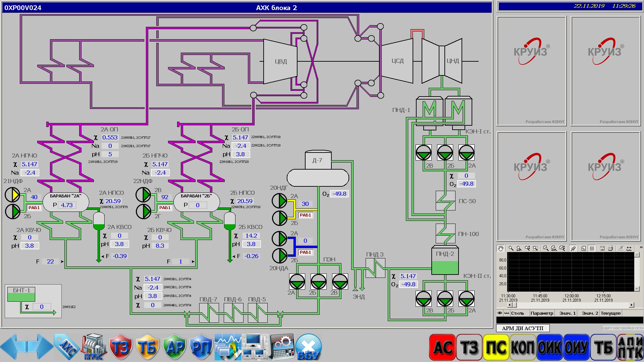The width and height of the screenshot is (644, 362).
Task: Click the ПВД-6 heater symbol
Action: coord(233,313)
